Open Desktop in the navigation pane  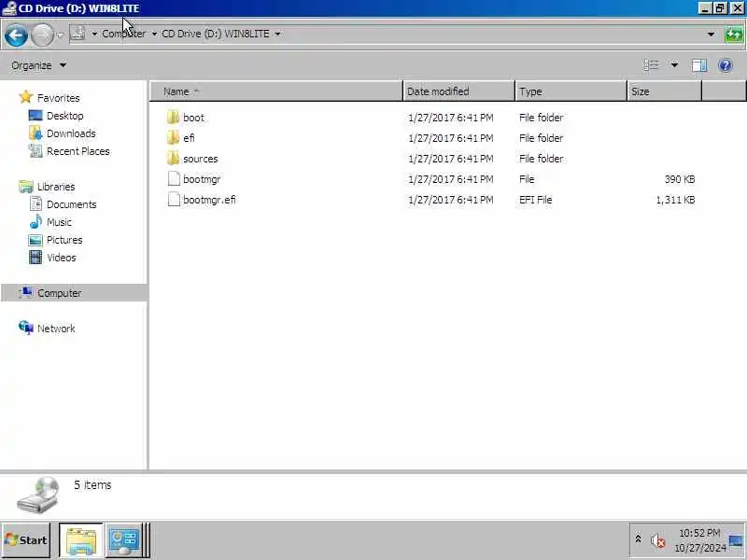[64, 116]
